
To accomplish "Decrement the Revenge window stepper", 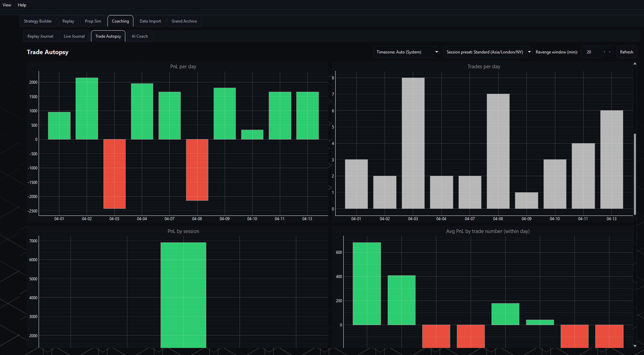I will [x=610, y=52].
